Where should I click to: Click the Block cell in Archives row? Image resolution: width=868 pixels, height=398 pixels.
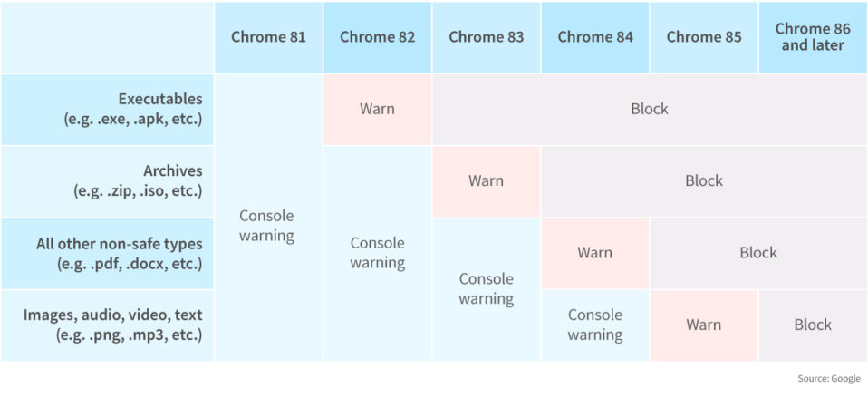pyautogui.click(x=704, y=181)
